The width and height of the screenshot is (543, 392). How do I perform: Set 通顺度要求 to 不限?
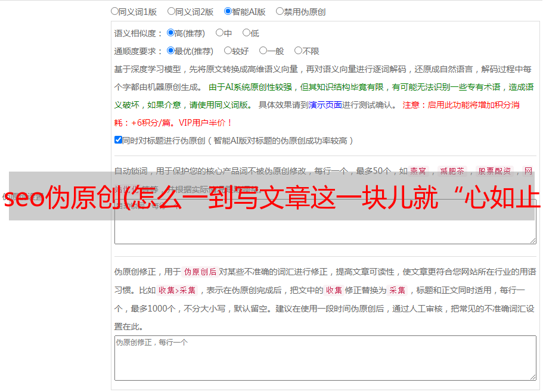298,51
